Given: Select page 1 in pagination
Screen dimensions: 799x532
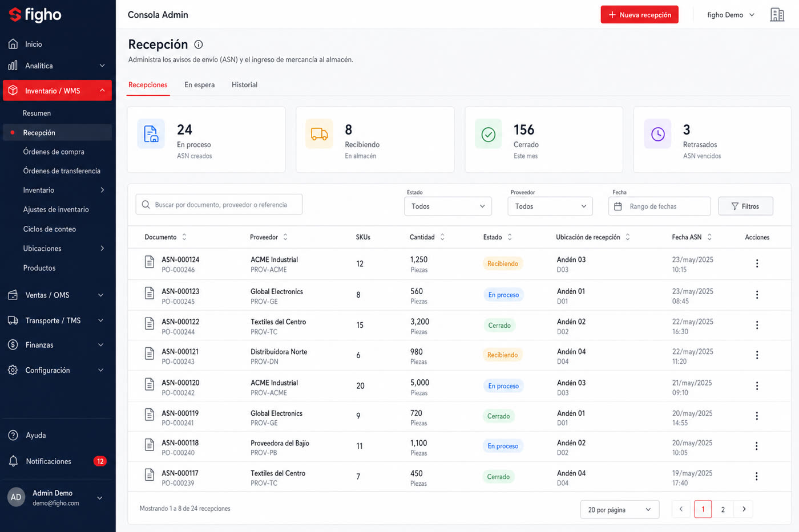Looking at the screenshot, I should pos(703,509).
